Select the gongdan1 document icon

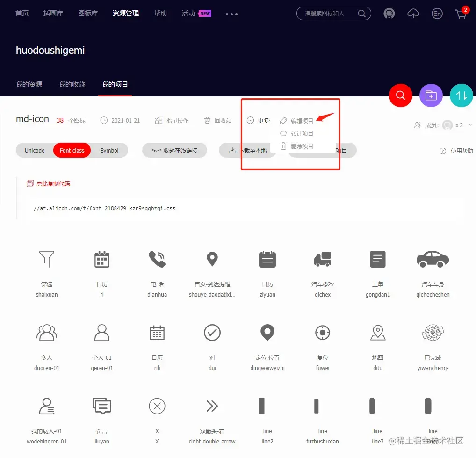pyautogui.click(x=378, y=259)
